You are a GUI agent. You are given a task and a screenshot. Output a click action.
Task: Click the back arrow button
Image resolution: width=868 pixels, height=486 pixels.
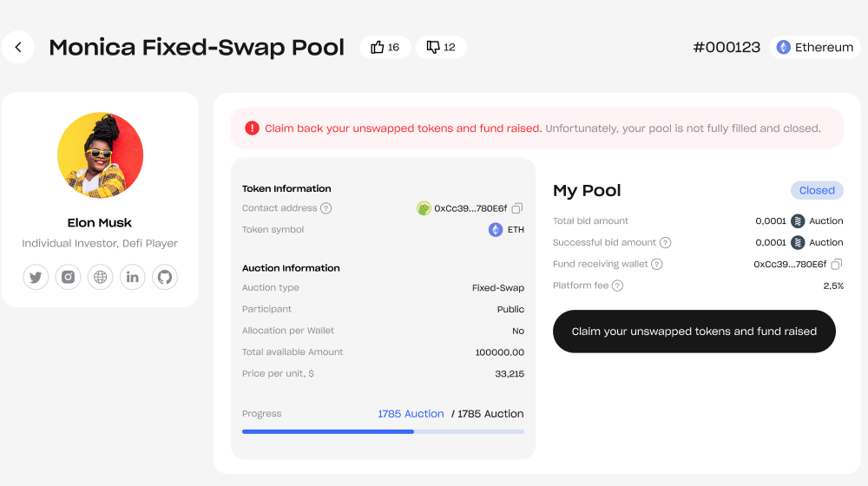click(18, 47)
